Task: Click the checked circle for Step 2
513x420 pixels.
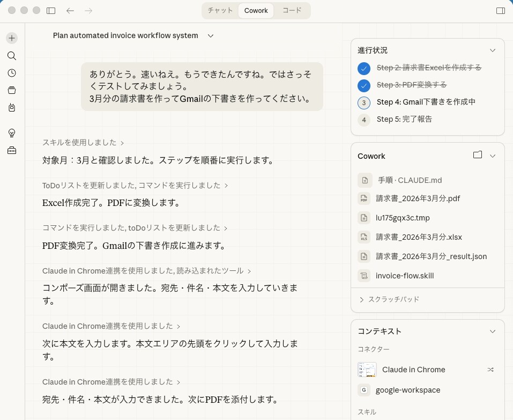Action: point(364,69)
